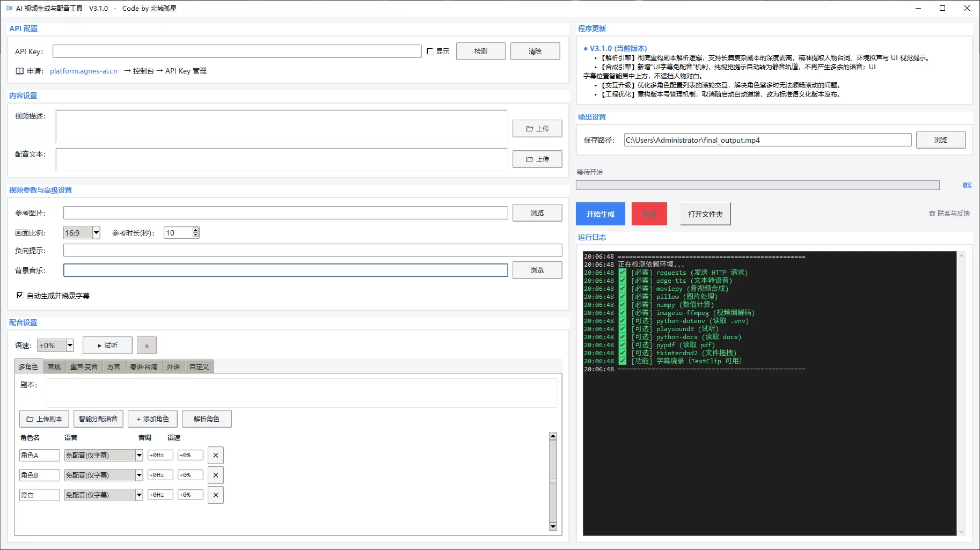980x550 pixels.
Task: Remove the 旁白 row with X
Action: pos(216,495)
